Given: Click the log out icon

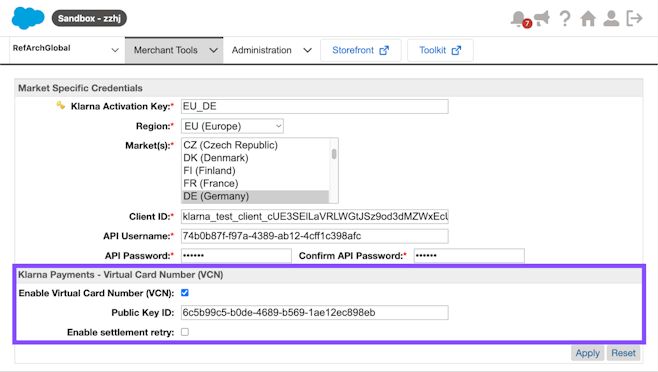Looking at the screenshot, I should click(634, 18).
